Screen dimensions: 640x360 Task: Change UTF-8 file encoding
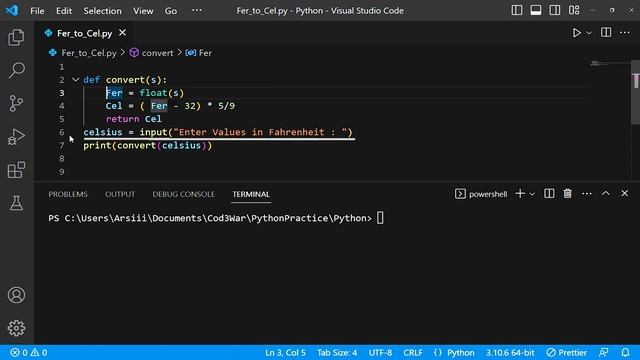380,353
